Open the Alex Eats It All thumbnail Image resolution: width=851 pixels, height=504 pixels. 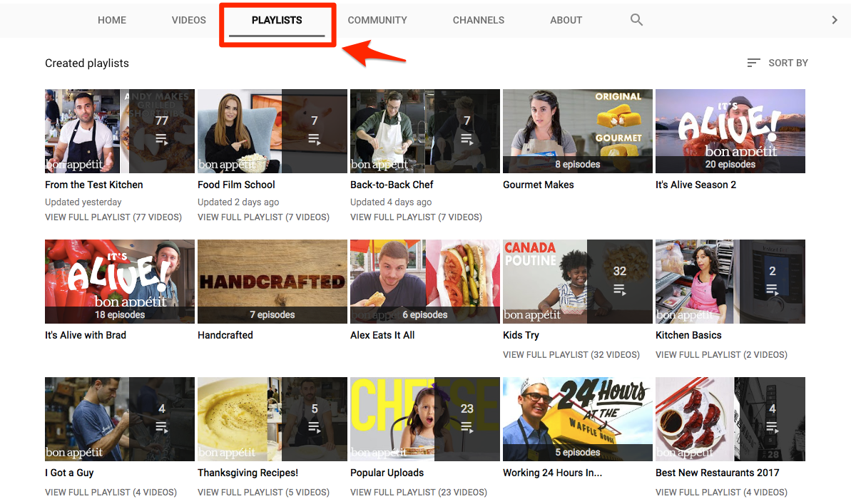pos(425,282)
